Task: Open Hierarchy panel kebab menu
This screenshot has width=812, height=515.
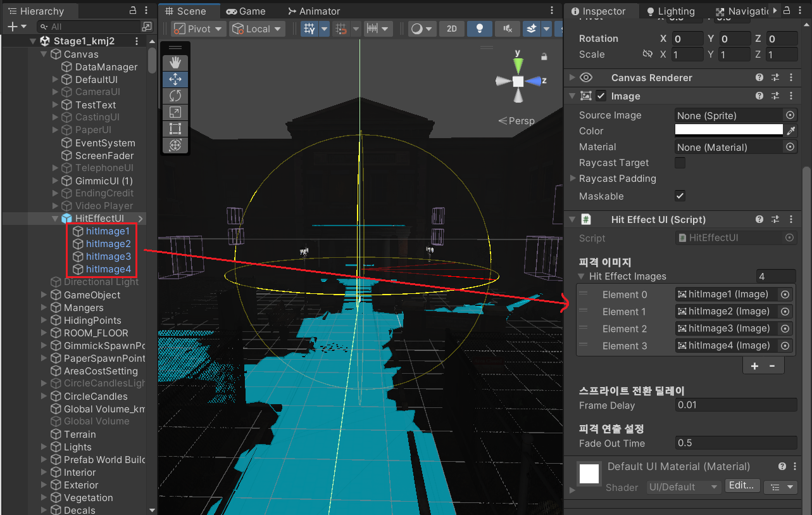Action: (146, 11)
